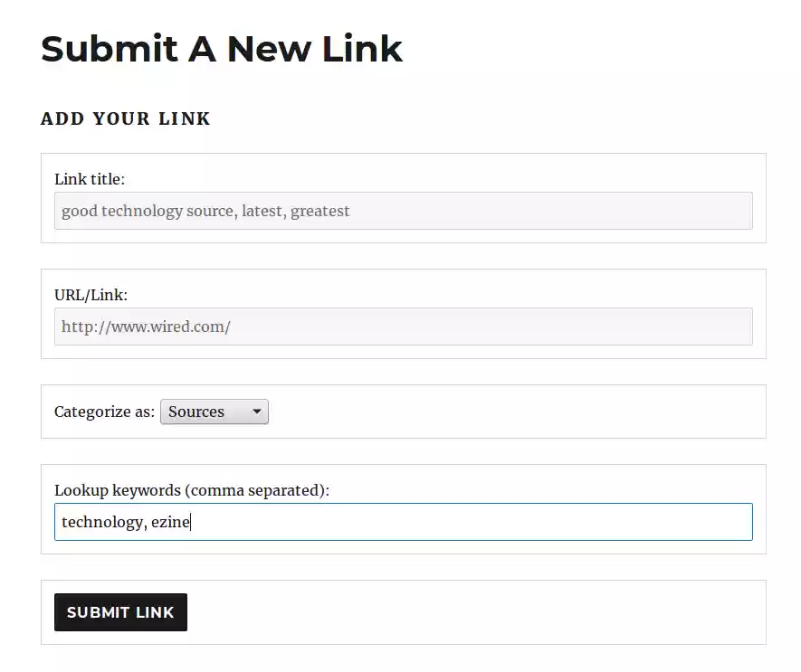The width and height of the screenshot is (801, 672).
Task: Expand the Sources category selector
Action: [214, 412]
